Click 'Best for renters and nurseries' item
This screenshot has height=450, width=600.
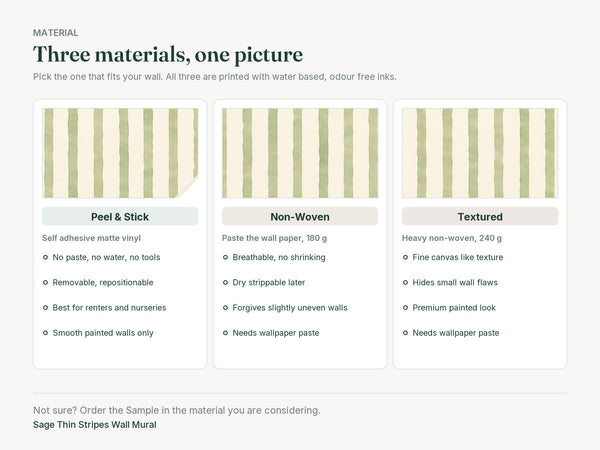[x=109, y=308]
